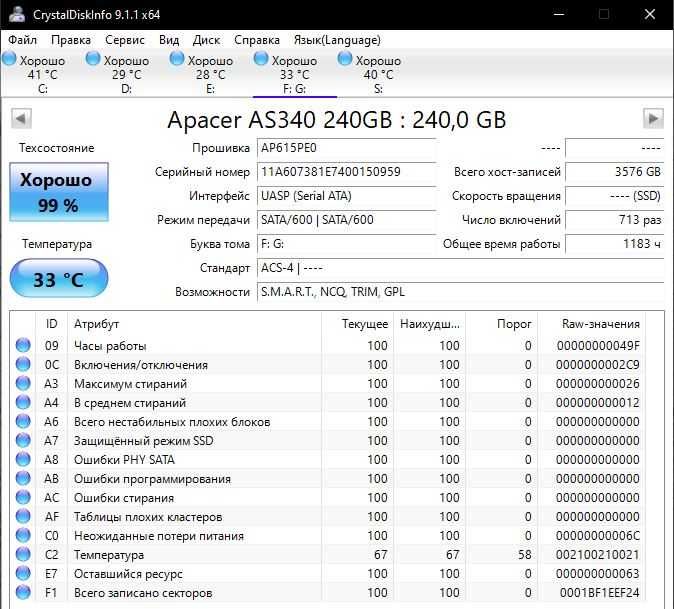The image size is (674, 609).
Task: Click status icon for F1 Всего записано секторов
Action: tap(23, 592)
